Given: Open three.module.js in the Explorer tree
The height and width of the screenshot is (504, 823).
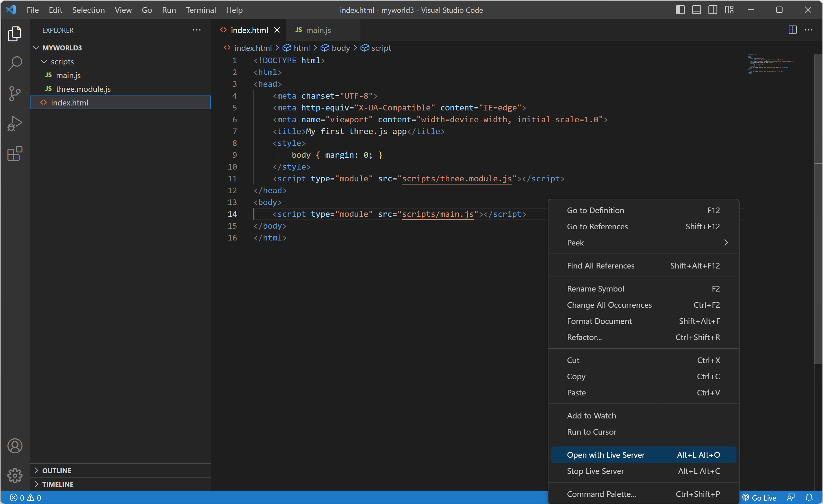Looking at the screenshot, I should click(83, 89).
